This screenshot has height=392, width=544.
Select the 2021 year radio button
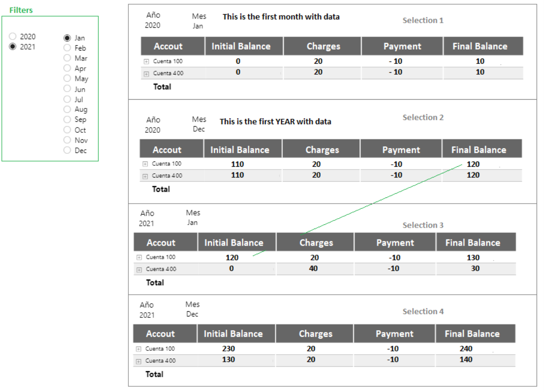tap(13, 46)
